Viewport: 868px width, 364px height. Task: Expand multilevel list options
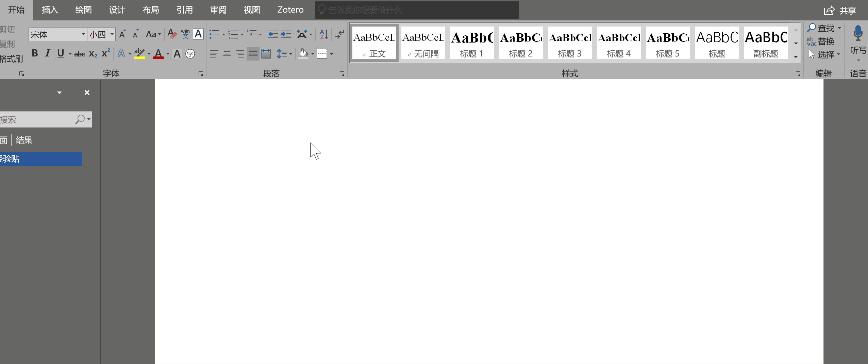tap(261, 34)
